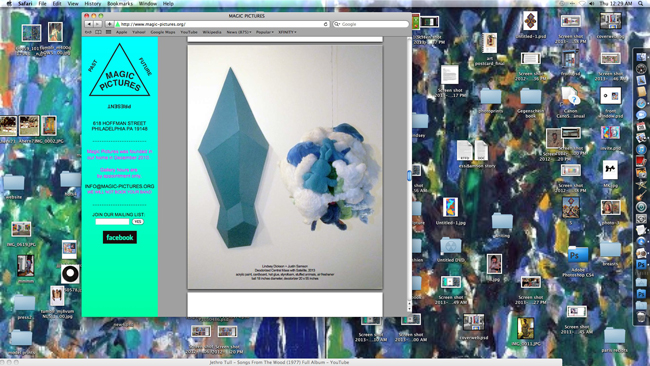Click the Google search field
Image resolution: width=650 pixels, height=366 pixels.
(x=371, y=24)
